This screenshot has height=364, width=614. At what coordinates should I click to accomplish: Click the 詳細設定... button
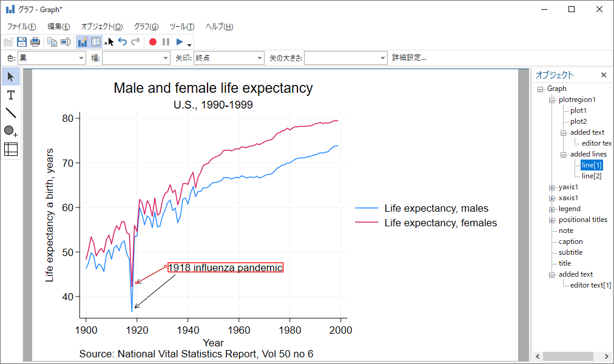coord(409,58)
